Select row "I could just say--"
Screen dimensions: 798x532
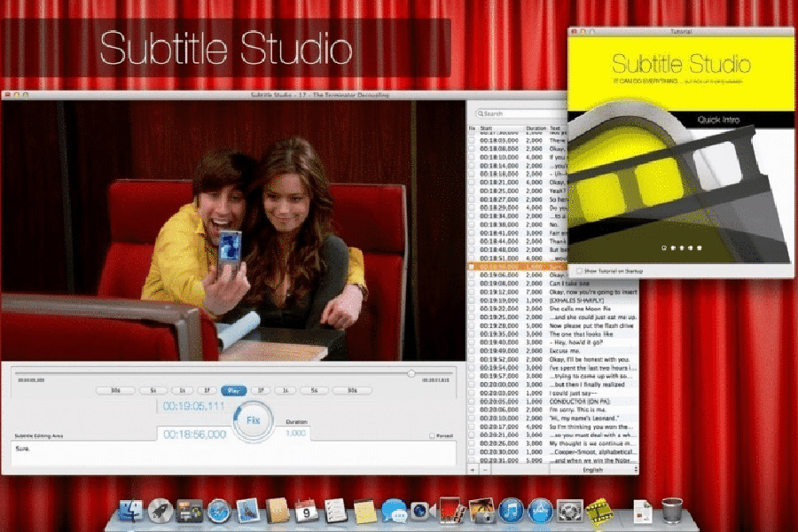point(552,393)
